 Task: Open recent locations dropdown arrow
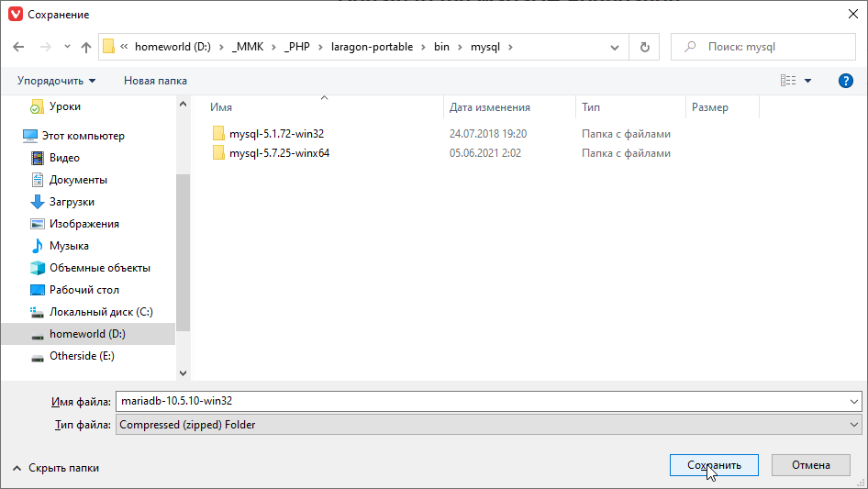click(x=67, y=47)
